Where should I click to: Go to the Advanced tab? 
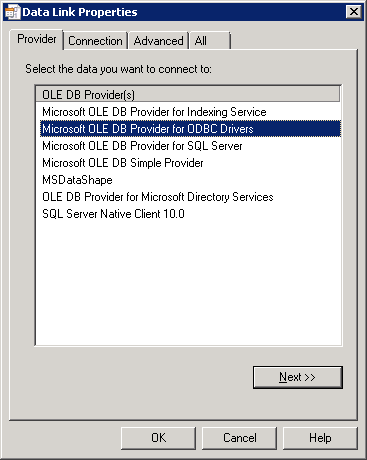click(158, 41)
